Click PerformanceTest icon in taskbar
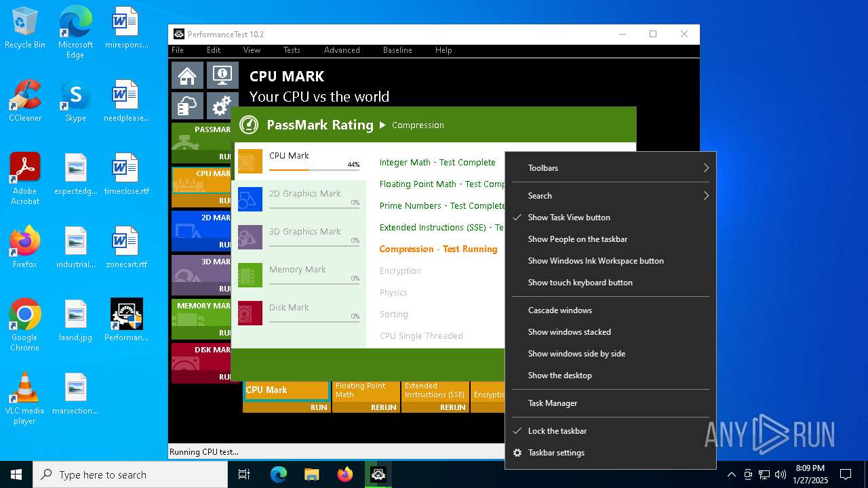The height and width of the screenshot is (488, 868). coord(378,474)
